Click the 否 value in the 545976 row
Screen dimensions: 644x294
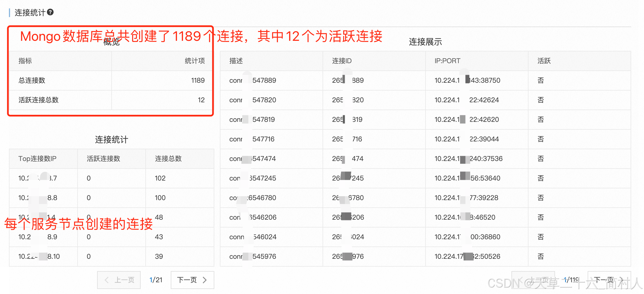coord(540,257)
